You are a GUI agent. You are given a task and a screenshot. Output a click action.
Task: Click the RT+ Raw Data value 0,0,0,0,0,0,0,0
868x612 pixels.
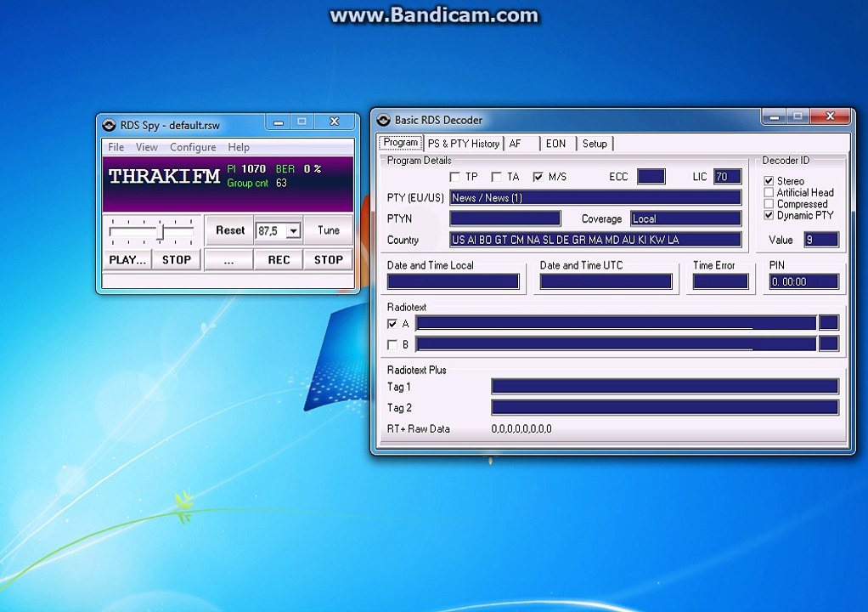pyautogui.click(x=521, y=428)
